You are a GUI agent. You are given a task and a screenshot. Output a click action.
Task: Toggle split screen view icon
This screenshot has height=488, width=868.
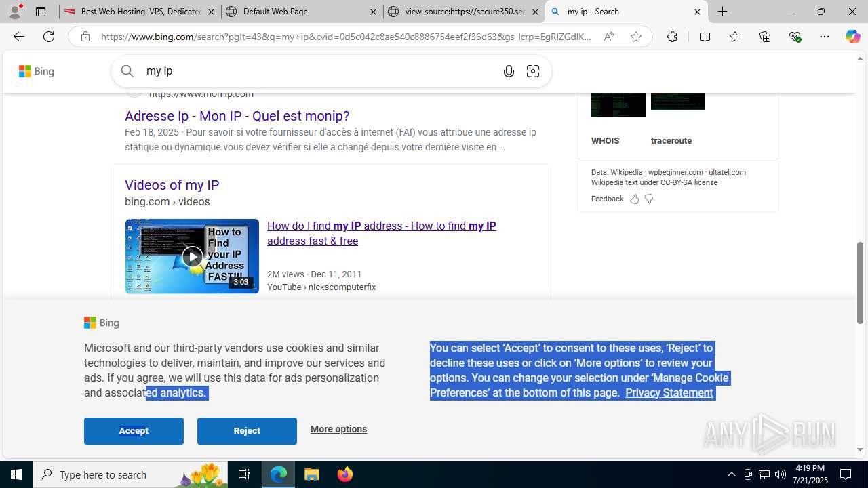pos(705,37)
